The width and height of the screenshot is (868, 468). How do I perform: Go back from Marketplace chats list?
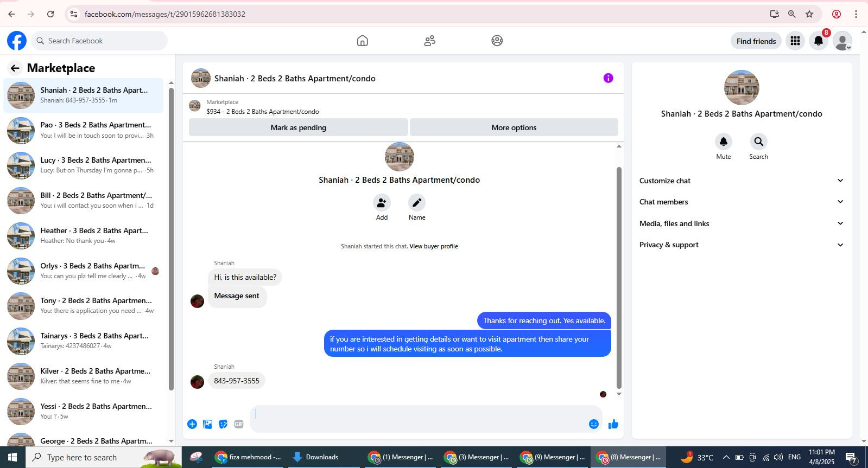click(15, 68)
